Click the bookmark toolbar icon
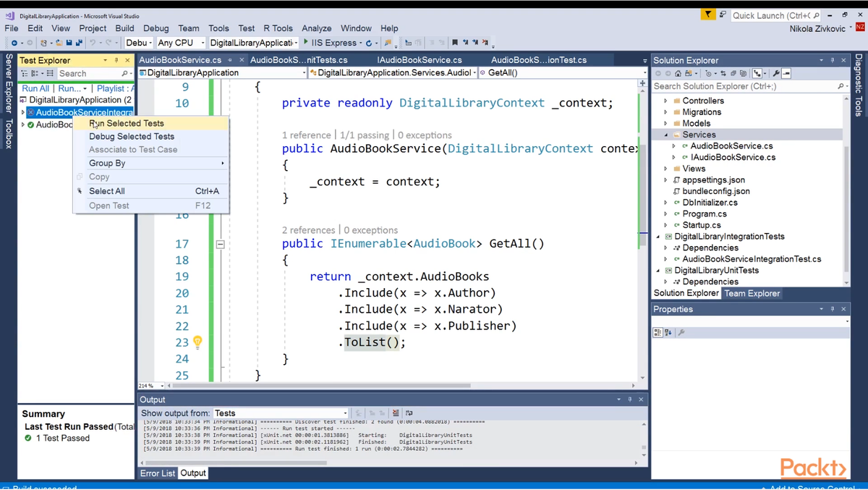Screen dimensions: 868x490 [455, 43]
